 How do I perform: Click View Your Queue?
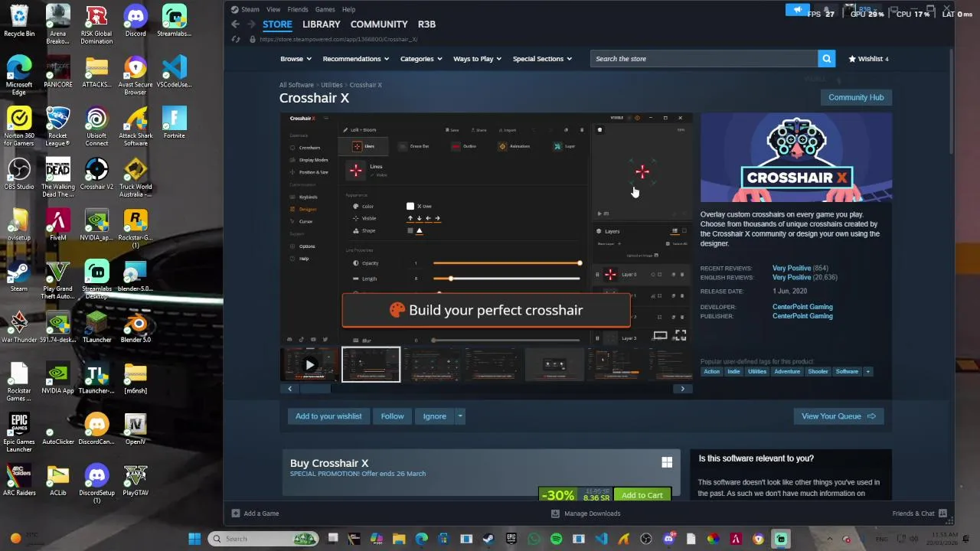pyautogui.click(x=838, y=416)
